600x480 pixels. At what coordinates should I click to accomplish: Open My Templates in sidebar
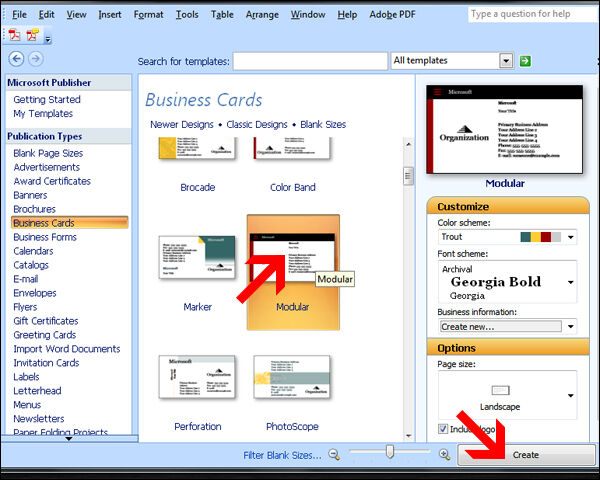(43, 114)
